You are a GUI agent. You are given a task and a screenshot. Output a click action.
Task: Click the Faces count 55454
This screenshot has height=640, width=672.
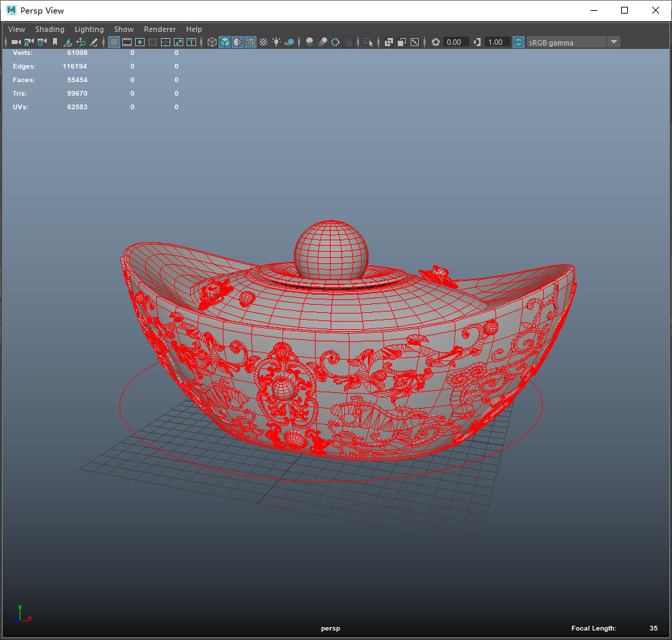[x=77, y=80]
